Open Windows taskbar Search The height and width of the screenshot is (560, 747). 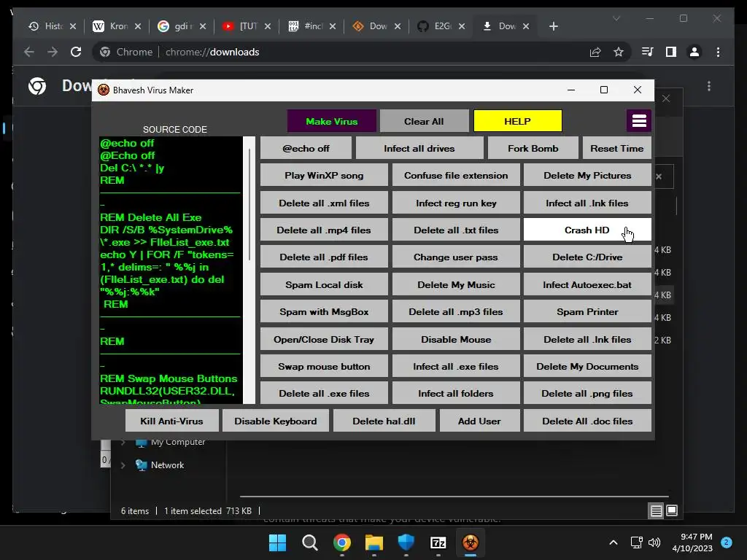pos(309,542)
